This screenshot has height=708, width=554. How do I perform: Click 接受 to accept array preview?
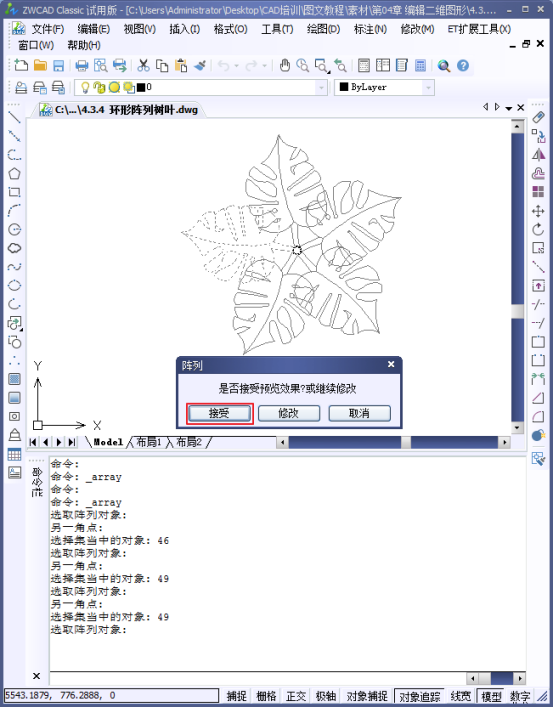pos(219,413)
